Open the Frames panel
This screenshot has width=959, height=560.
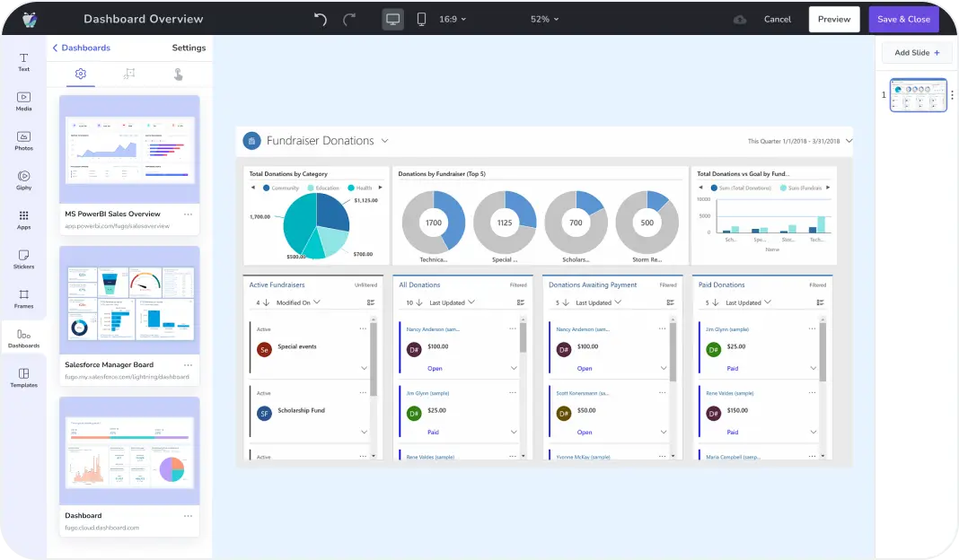coord(24,299)
